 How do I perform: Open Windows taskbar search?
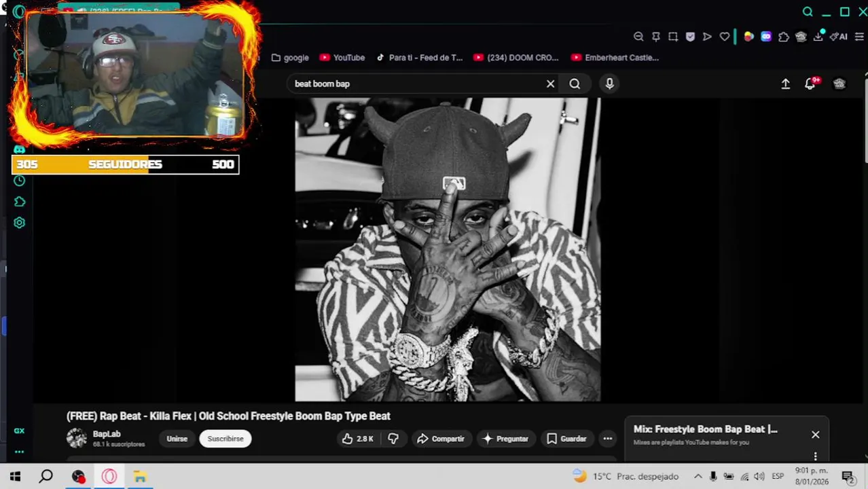pos(46,476)
